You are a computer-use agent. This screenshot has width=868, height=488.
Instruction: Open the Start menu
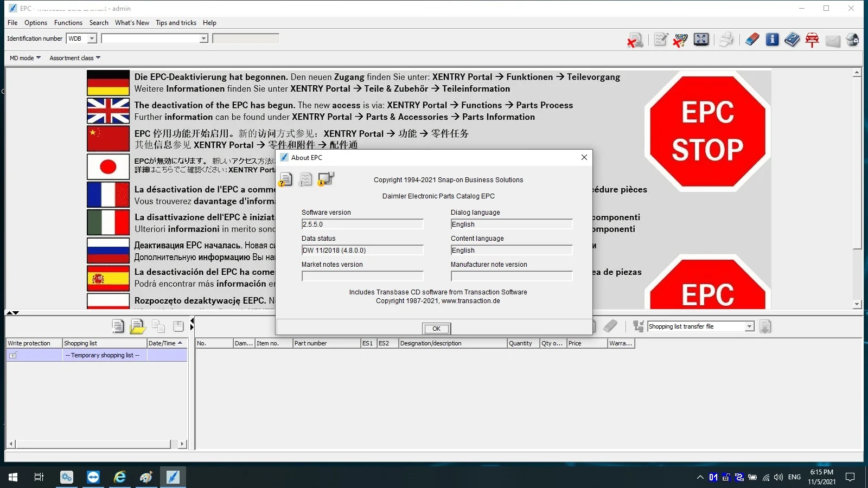[x=13, y=477]
